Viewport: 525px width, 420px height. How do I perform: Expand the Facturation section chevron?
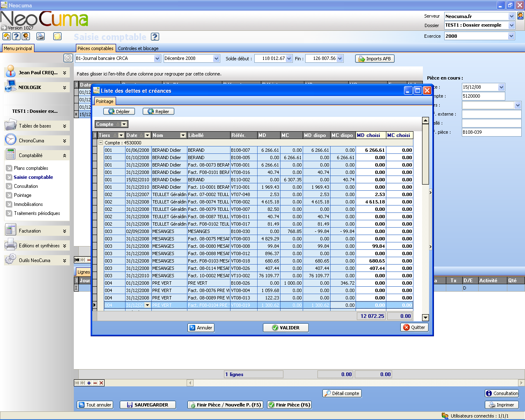click(64, 231)
